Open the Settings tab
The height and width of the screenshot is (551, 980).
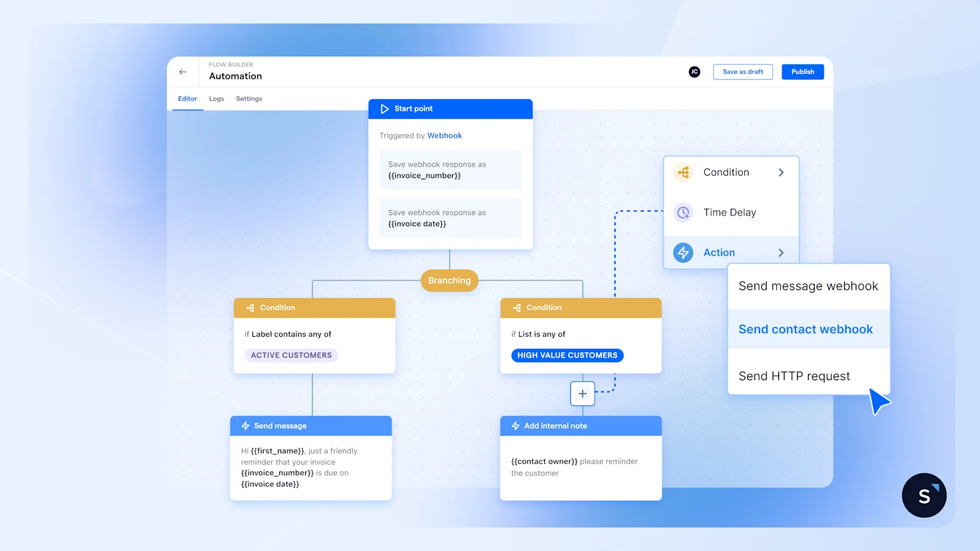tap(249, 99)
